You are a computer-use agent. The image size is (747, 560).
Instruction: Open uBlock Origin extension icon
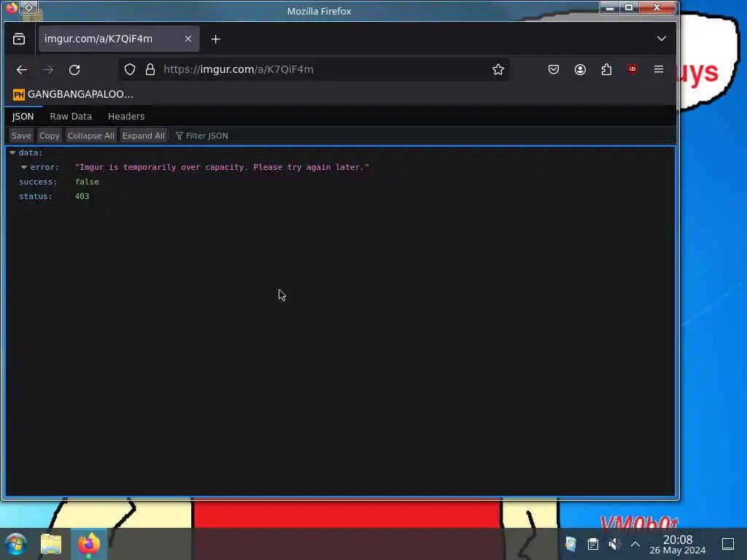[632, 69]
